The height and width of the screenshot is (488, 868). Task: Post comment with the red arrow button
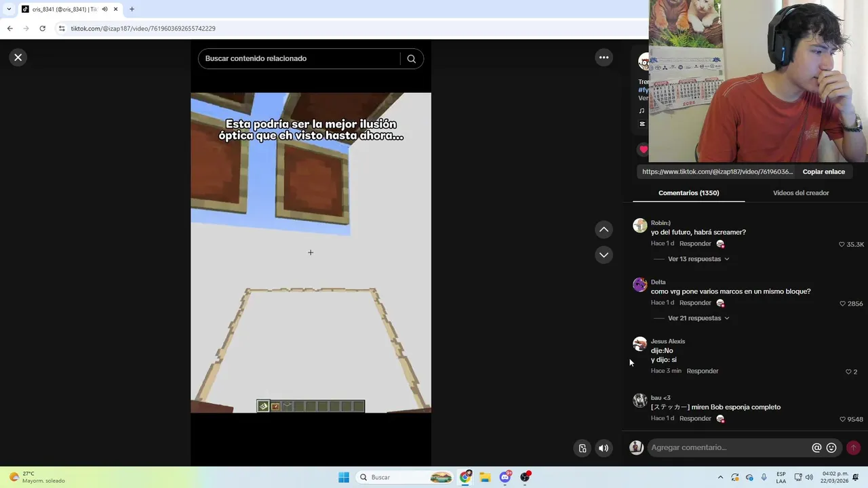point(853,447)
